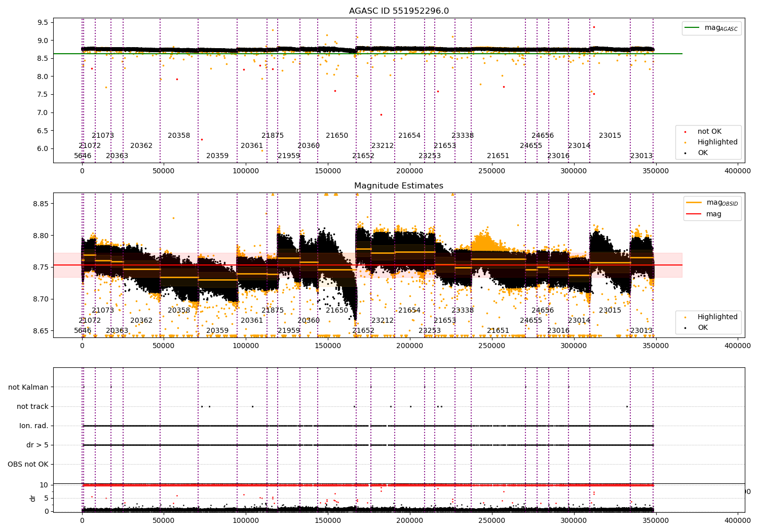
Task: Click 'OK' in the Magnitude Estimates legend
Action: click(x=703, y=328)
